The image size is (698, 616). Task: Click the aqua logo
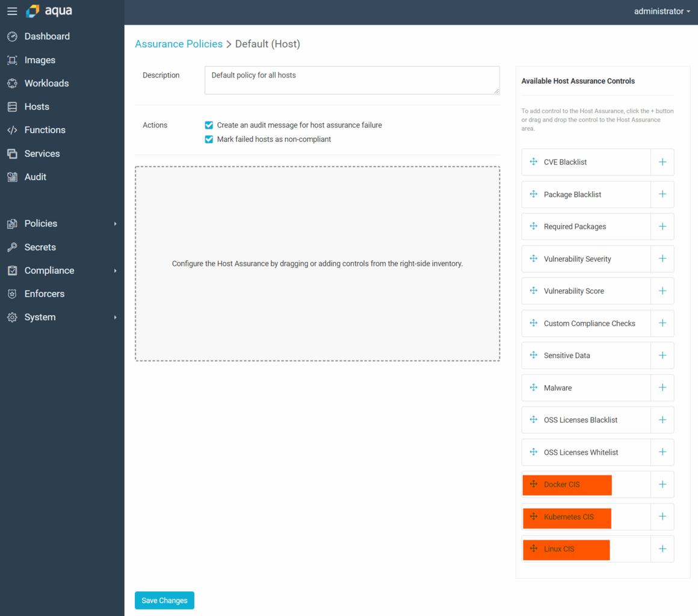[49, 11]
